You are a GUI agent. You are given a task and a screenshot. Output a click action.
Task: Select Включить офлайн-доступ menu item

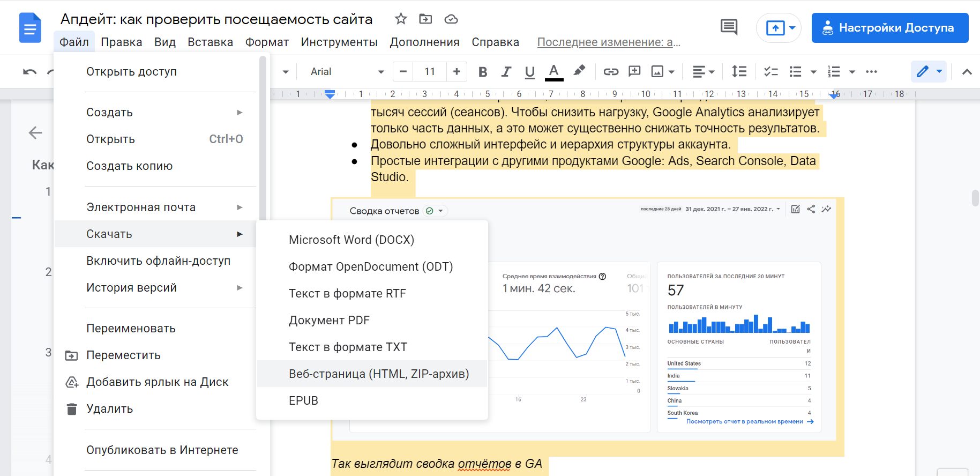(156, 261)
